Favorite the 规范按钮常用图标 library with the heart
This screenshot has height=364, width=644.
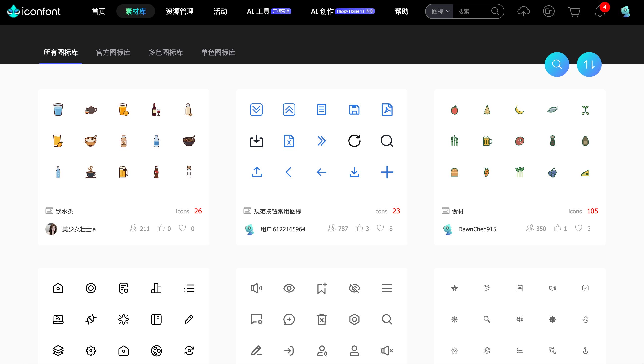click(x=380, y=228)
